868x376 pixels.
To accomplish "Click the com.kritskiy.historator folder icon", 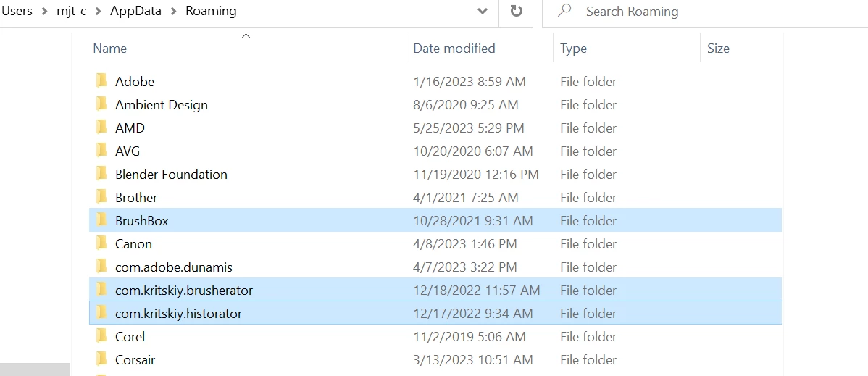I will pyautogui.click(x=101, y=314).
